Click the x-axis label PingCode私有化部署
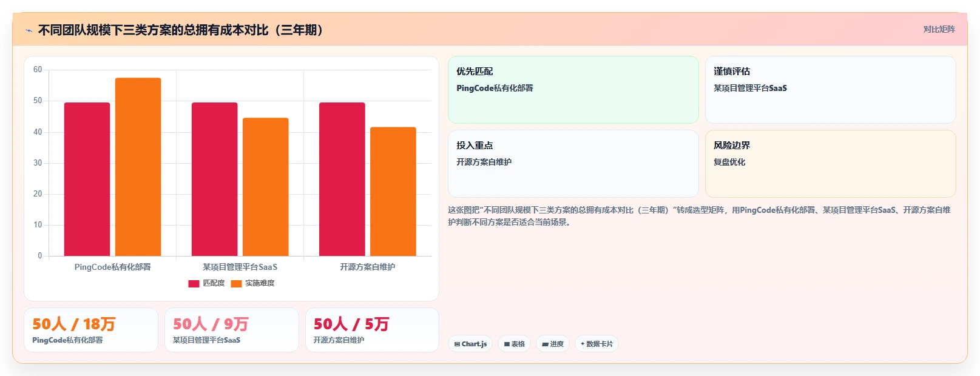This screenshot has height=376, width=980. [113, 267]
